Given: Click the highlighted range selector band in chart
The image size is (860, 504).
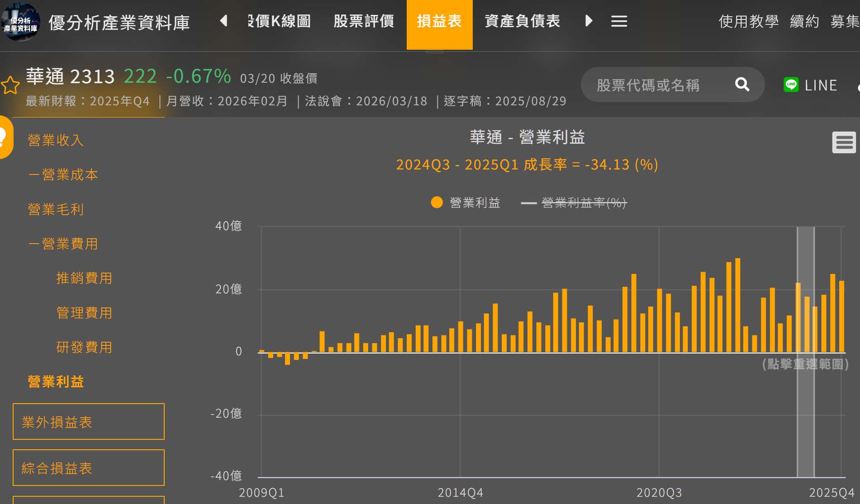Looking at the screenshot, I should point(805,407).
